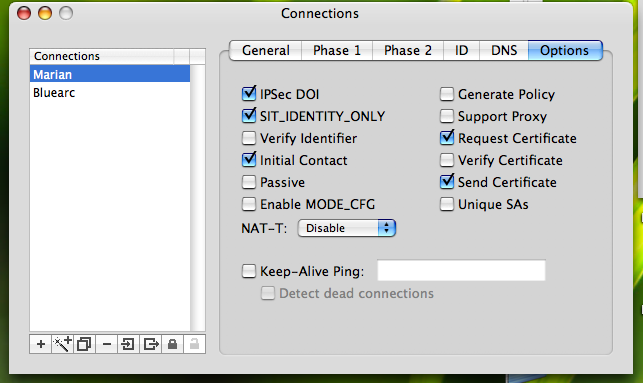Remove connection with minus icon
643x383 pixels.
coord(107,344)
